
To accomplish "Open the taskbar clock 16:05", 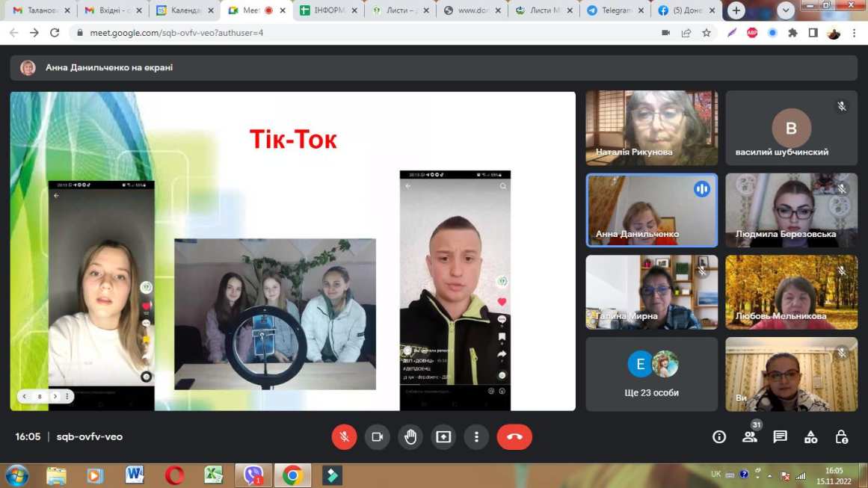I will (x=834, y=476).
